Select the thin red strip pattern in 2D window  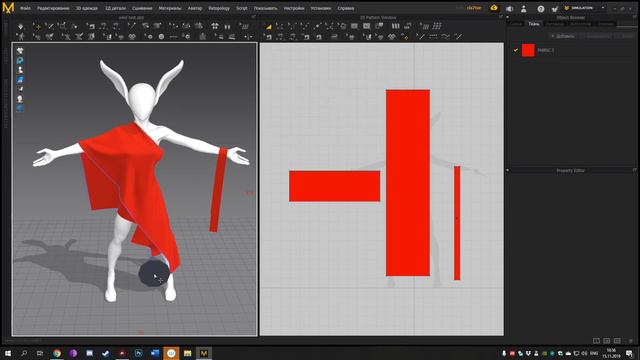click(x=457, y=223)
